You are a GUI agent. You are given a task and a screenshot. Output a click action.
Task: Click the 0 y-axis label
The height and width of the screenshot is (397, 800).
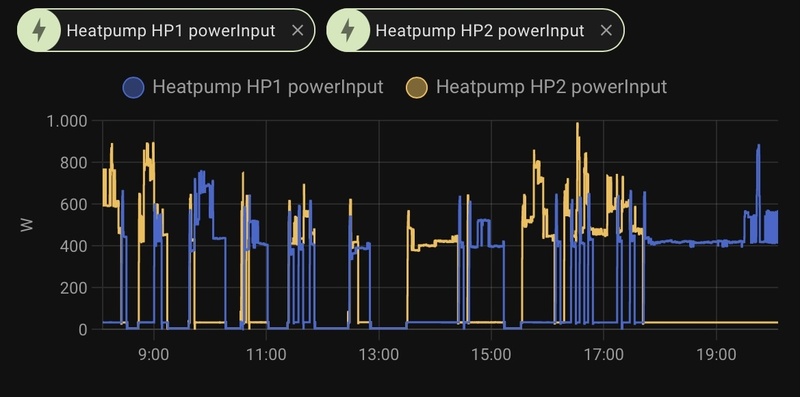(x=83, y=330)
